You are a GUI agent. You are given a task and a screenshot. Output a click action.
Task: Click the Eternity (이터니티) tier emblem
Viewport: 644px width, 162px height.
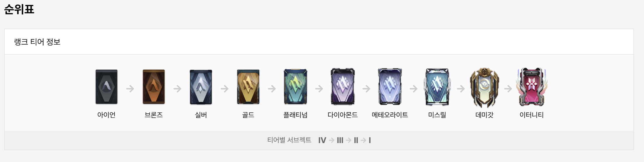tap(532, 87)
